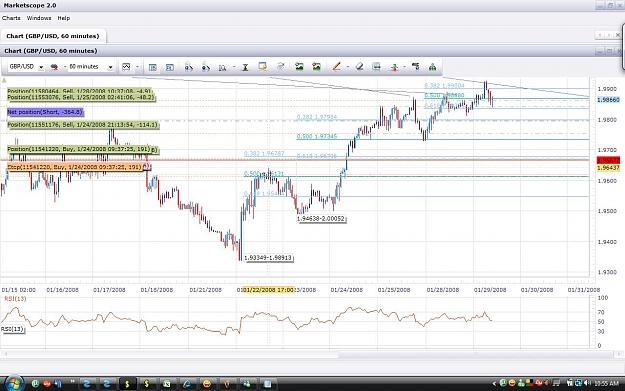
Task: Click the active dollar-sign taskbar button
Action: coord(127,384)
